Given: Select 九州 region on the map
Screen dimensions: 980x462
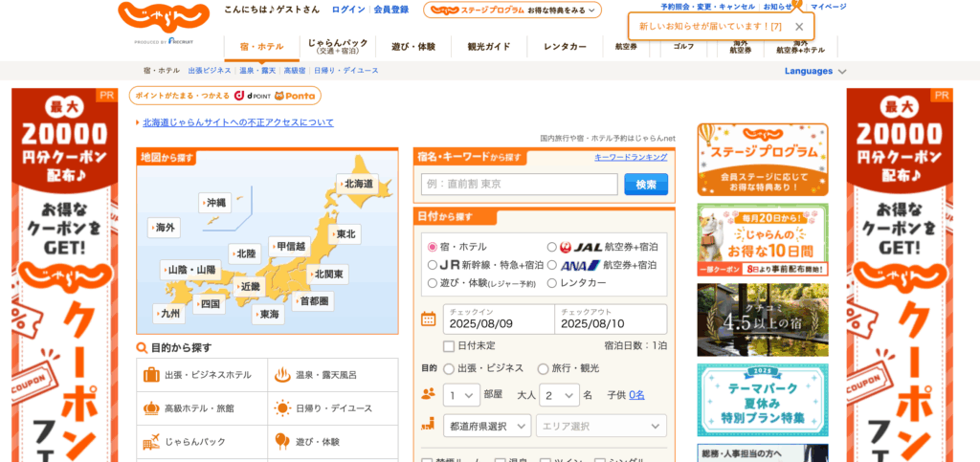Looking at the screenshot, I should (169, 314).
